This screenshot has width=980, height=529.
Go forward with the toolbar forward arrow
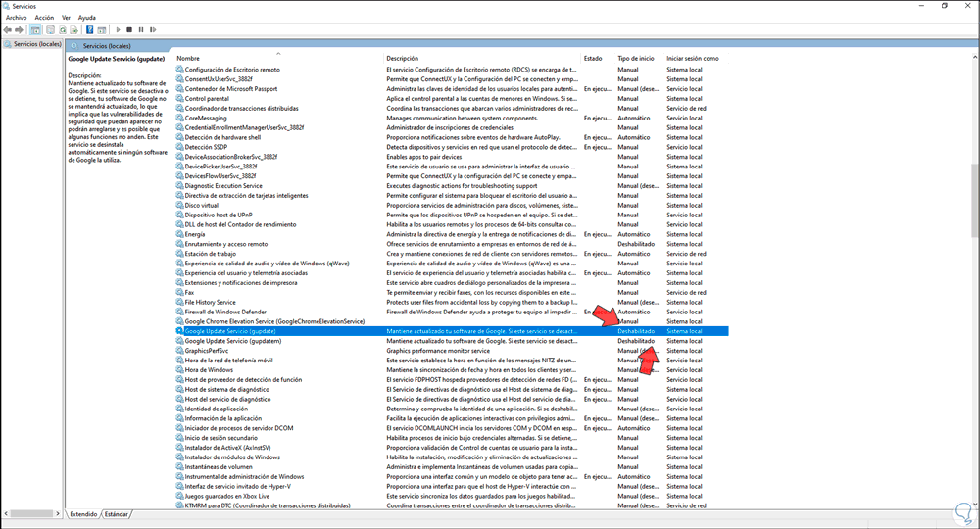[x=20, y=30]
